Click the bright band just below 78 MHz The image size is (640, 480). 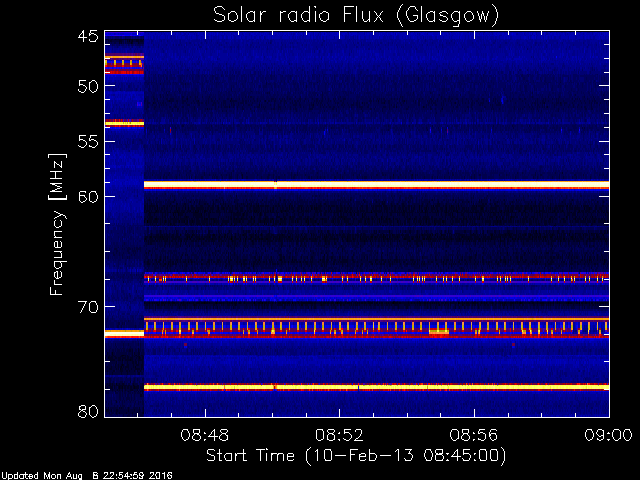pos(376,387)
